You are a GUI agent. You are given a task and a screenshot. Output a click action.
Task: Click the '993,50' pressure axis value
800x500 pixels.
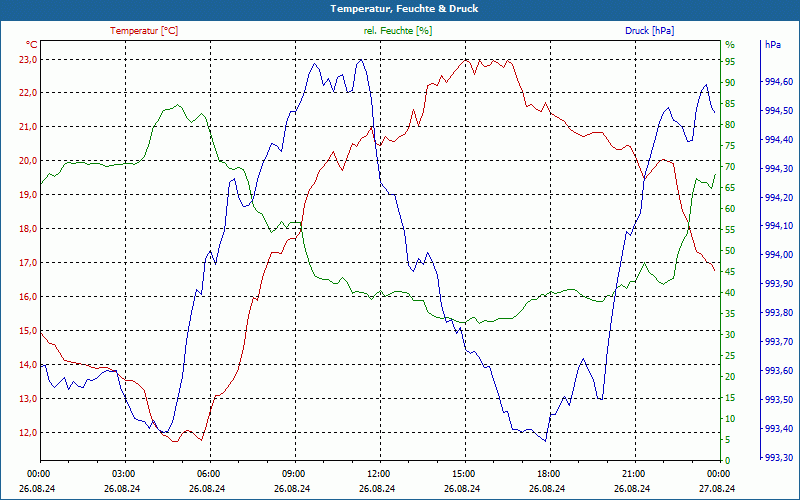point(779,399)
